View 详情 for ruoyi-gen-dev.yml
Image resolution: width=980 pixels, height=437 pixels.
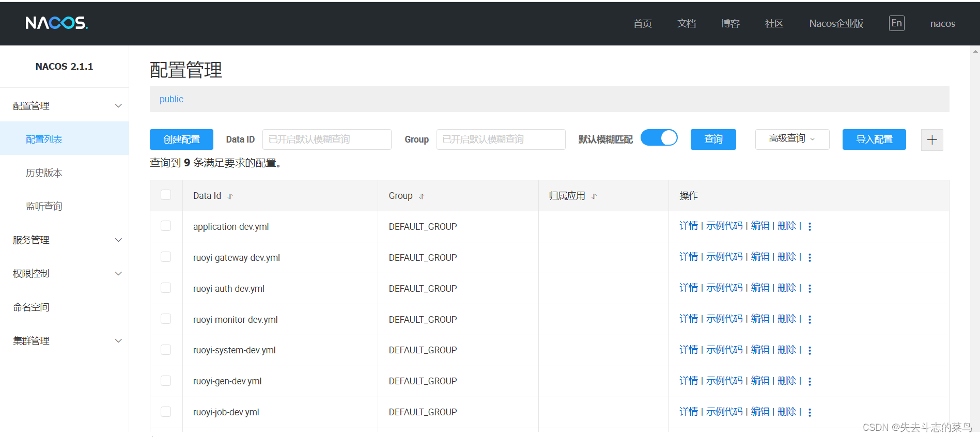coord(689,381)
